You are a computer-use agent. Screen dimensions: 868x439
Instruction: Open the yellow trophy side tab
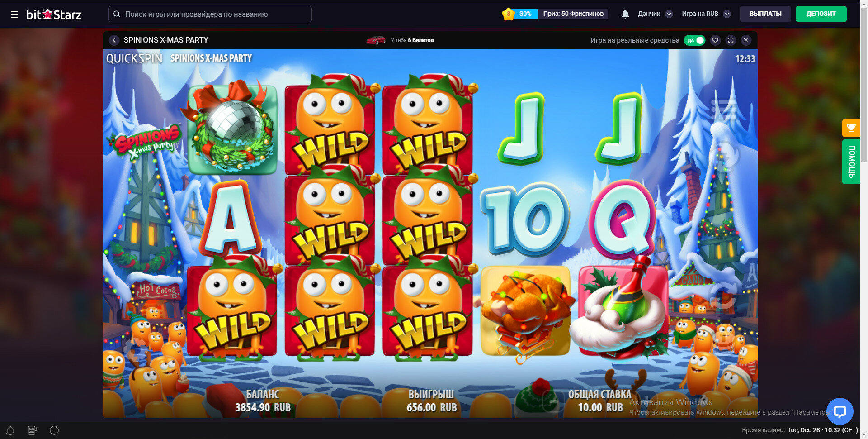click(x=851, y=128)
